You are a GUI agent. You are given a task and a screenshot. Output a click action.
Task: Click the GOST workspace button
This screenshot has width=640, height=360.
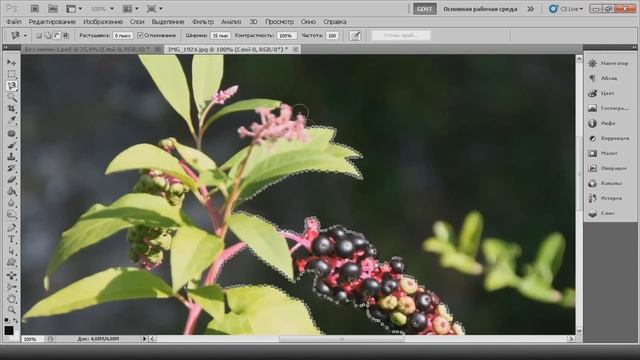click(424, 9)
